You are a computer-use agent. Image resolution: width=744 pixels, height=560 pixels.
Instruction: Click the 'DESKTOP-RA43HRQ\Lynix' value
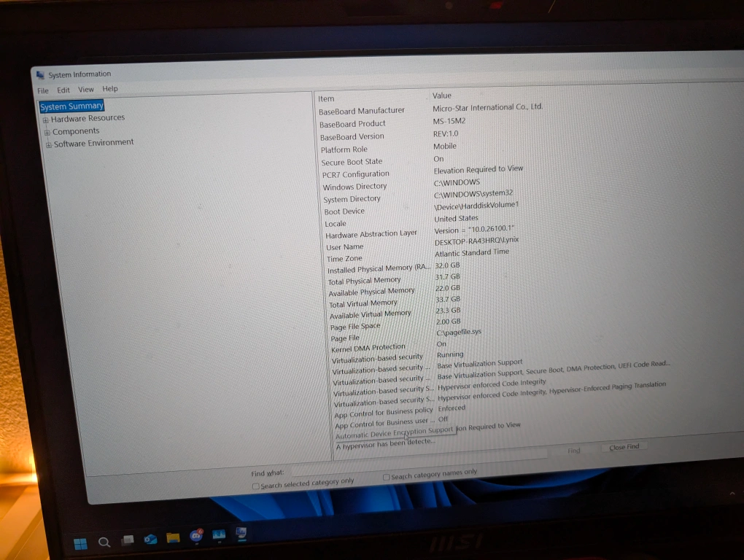pos(477,241)
